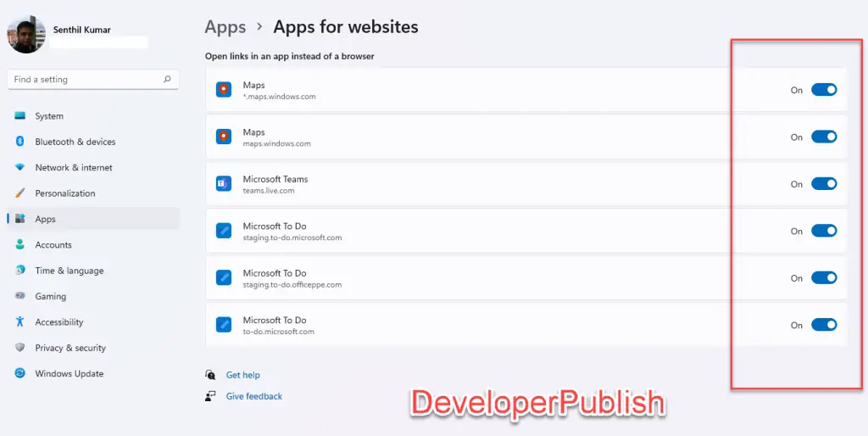Open Privacy & security

tap(93, 348)
